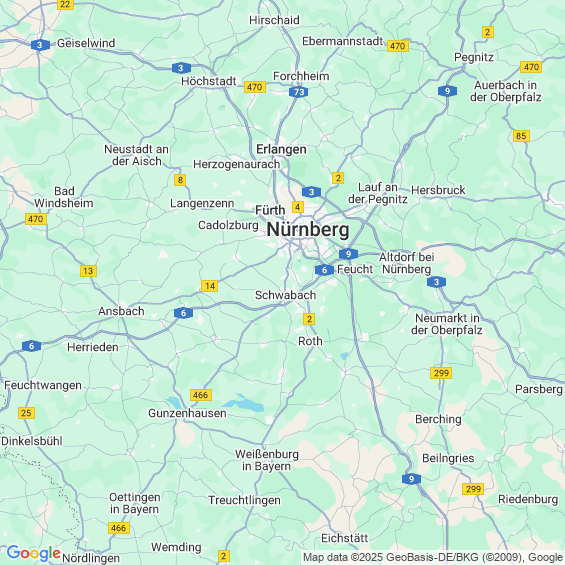Click the Schwabach town label

click(x=285, y=295)
